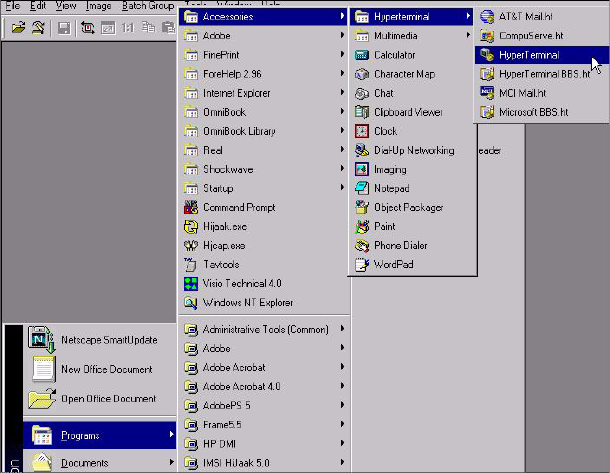This screenshot has height=473, width=610.
Task: Open the View menu
Action: (x=65, y=5)
